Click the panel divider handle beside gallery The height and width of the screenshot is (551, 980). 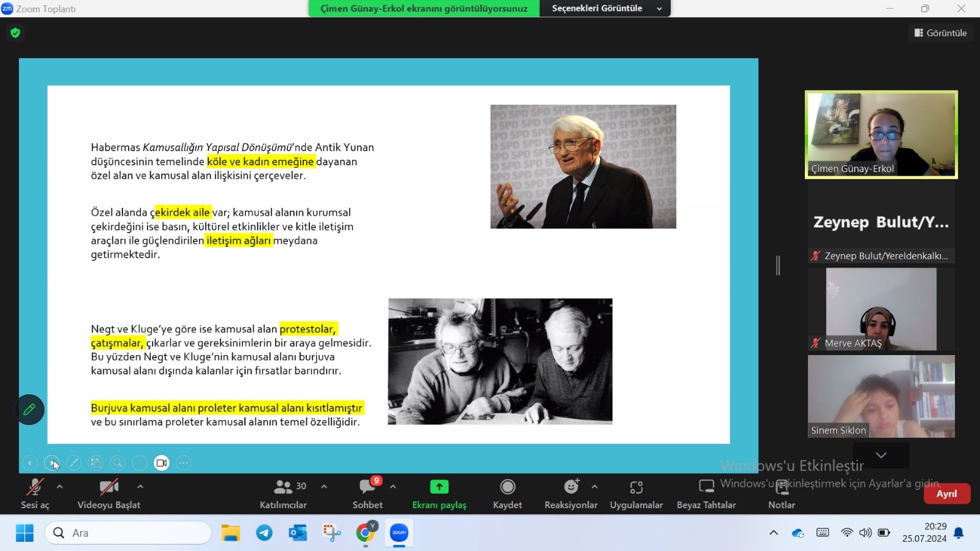point(778,265)
